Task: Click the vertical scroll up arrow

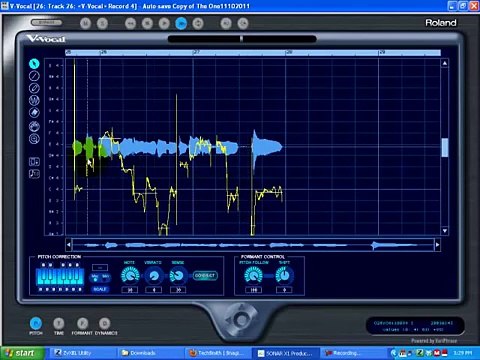Action: click(445, 63)
